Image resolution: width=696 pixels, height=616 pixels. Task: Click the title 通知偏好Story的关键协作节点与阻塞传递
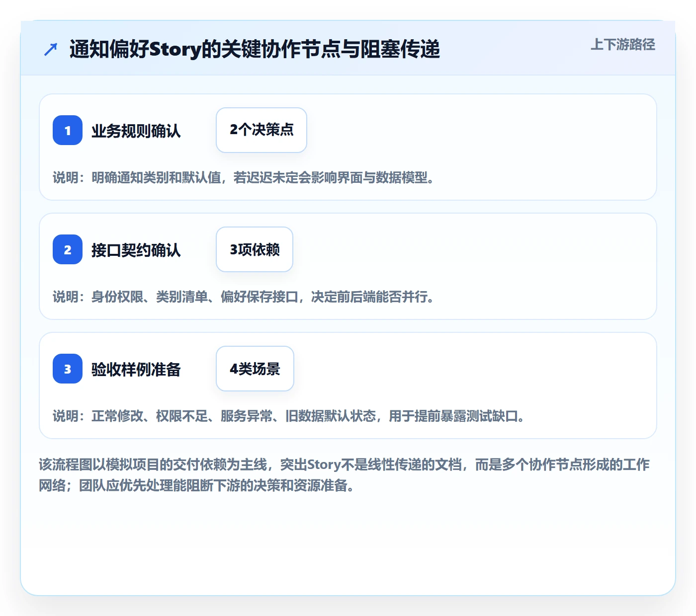click(255, 49)
